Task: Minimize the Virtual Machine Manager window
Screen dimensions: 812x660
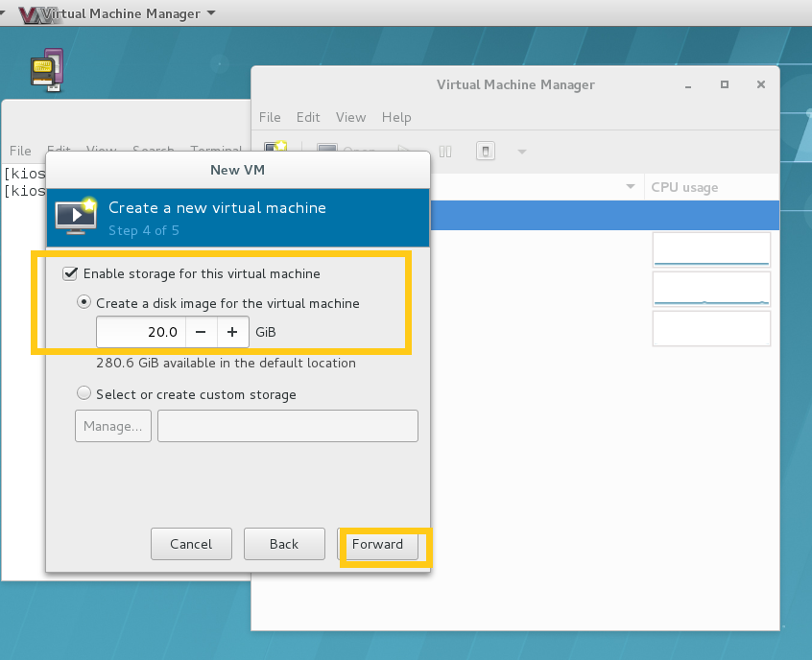Action: 688,85
